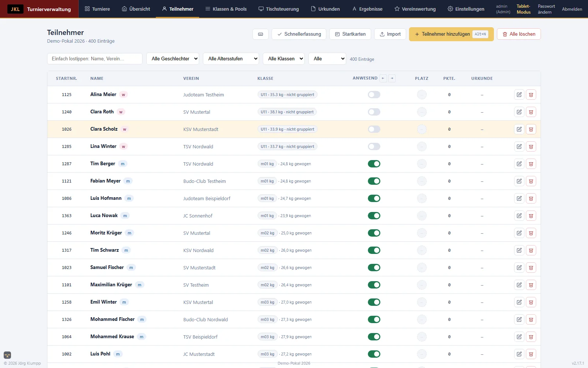Open the Turniere tab

click(x=97, y=9)
